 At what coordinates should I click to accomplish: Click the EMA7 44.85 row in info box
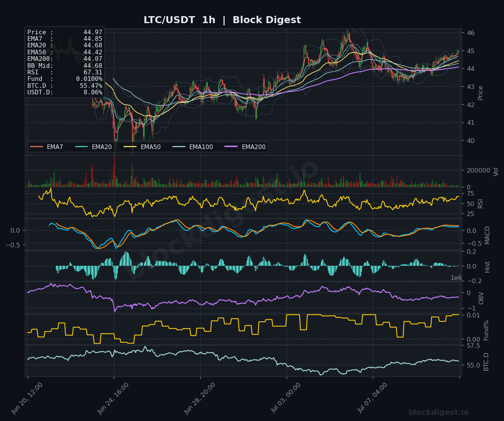pyautogui.click(x=65, y=39)
